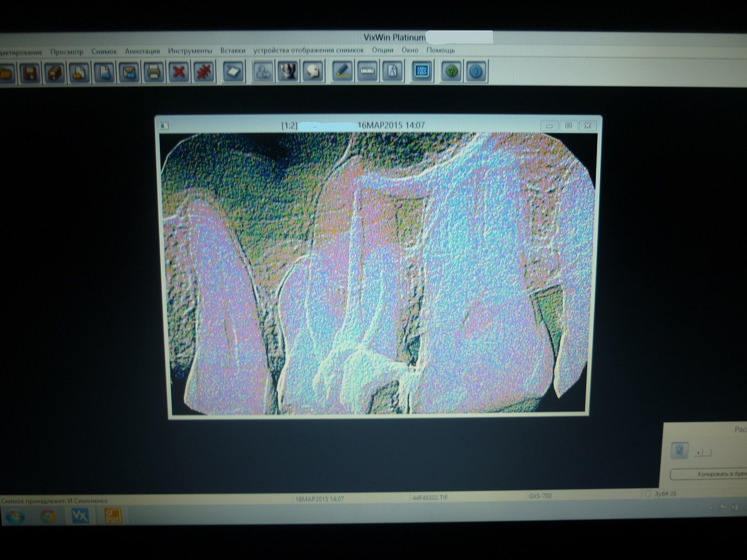Click the orange PDF application taskbar icon
The image size is (747, 560).
click(112, 515)
